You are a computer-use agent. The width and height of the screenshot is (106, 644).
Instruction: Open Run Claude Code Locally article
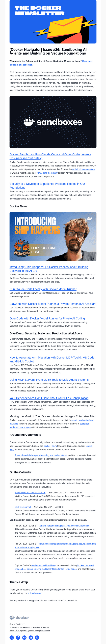43,289
